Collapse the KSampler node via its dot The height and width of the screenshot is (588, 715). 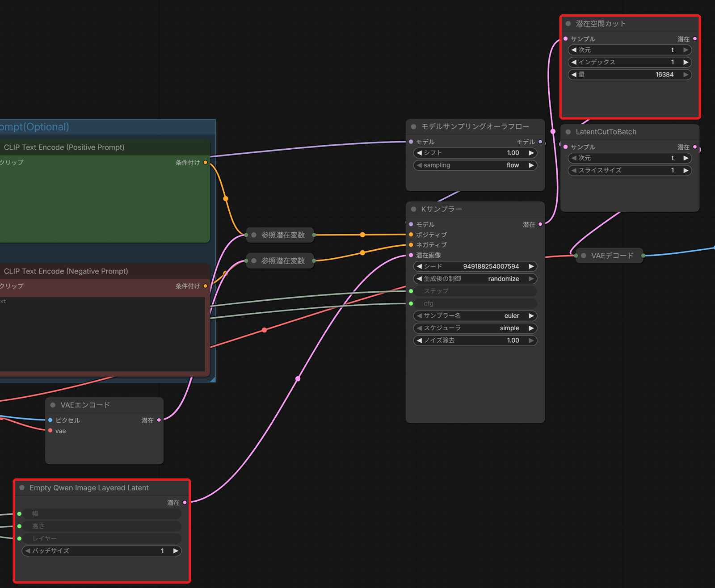(413, 209)
